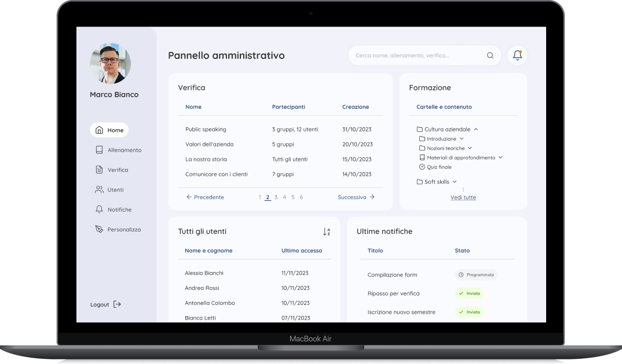
Task: Click the notification bell icon at top right
Action: (517, 55)
